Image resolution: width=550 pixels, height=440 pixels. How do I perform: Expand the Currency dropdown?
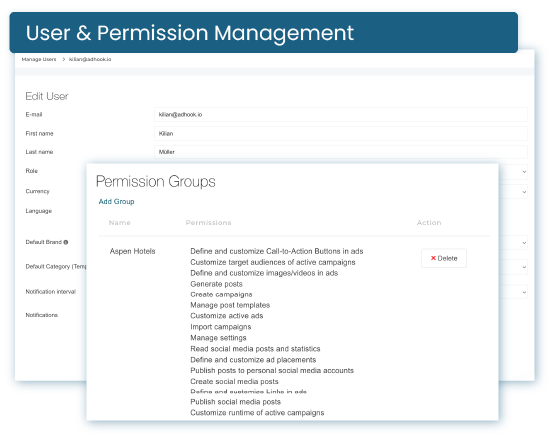[524, 192]
